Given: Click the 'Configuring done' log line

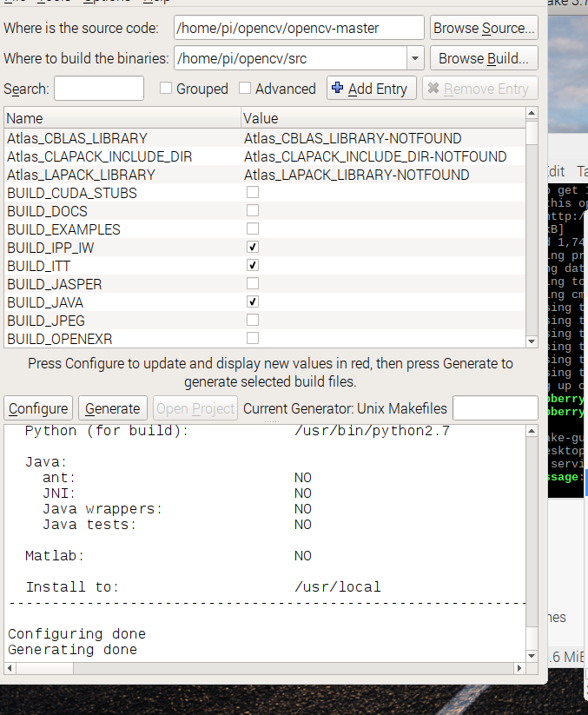Looking at the screenshot, I should 76,634.
